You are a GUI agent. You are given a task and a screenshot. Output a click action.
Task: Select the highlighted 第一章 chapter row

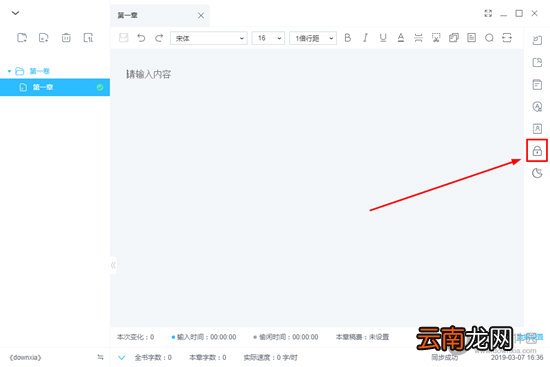point(55,87)
